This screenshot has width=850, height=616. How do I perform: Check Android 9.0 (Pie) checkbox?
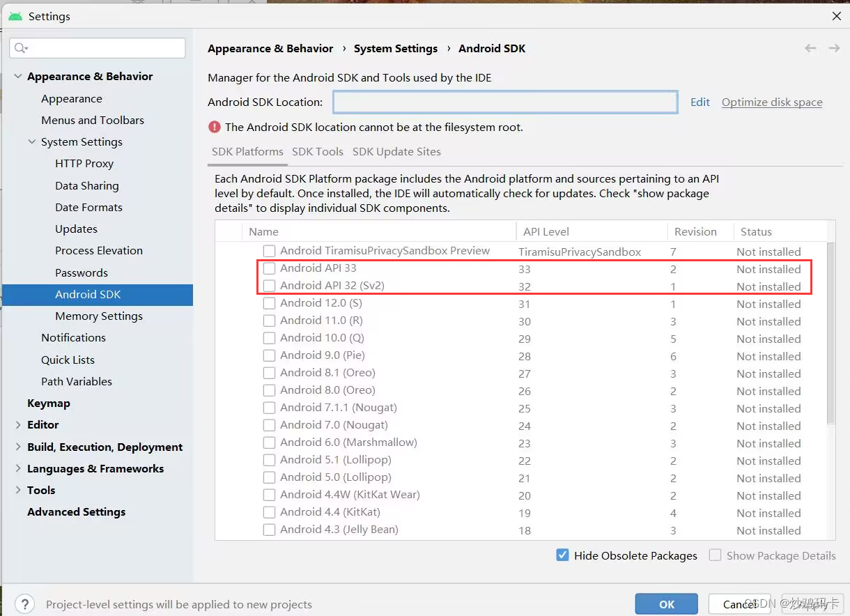click(269, 355)
